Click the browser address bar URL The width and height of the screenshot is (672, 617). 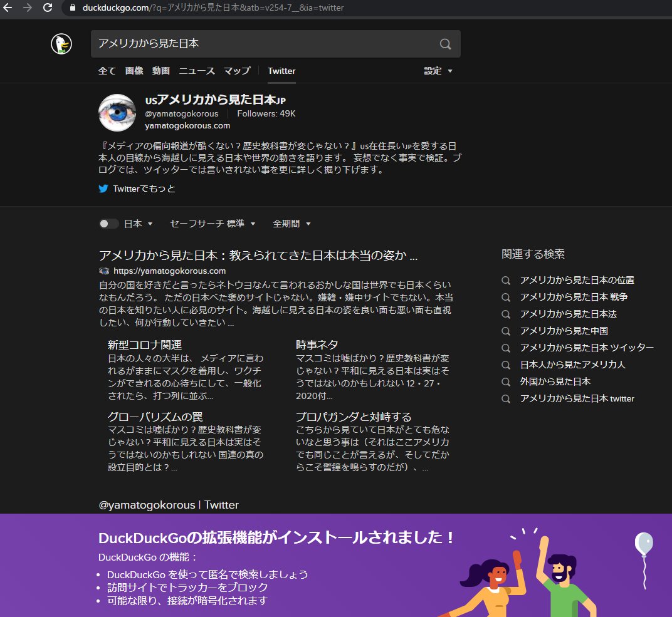213,8
